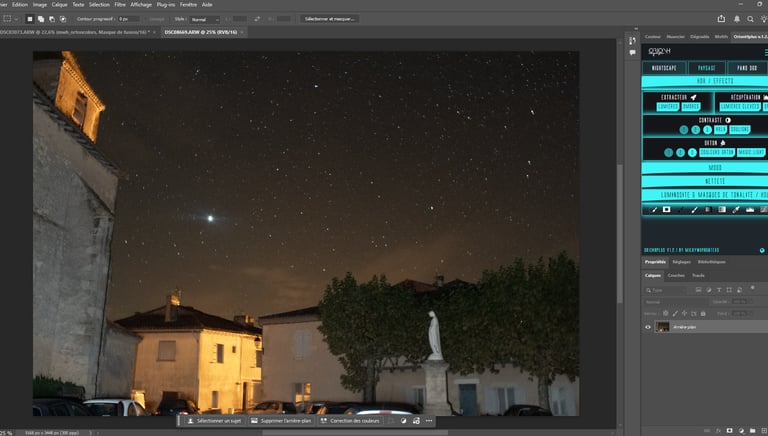The image size is (768, 436).
Task: Open the Affichage menu
Action: pos(141,4)
